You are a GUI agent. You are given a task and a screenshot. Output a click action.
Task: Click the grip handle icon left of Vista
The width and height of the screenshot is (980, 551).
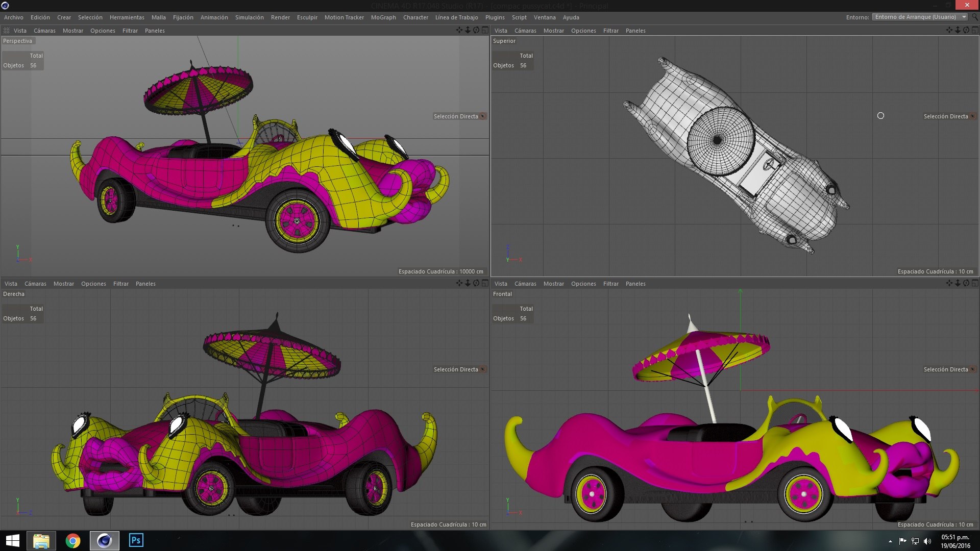tap(6, 31)
